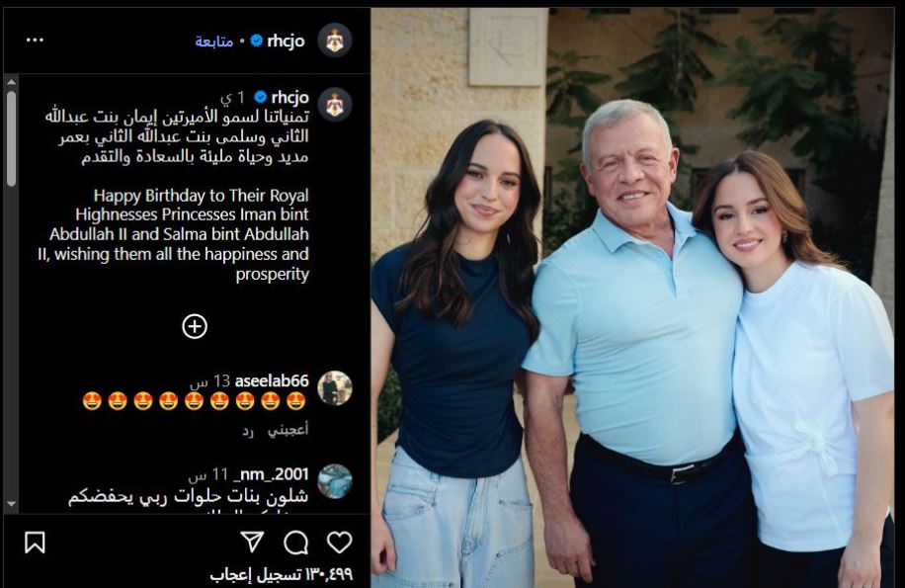Save the post with the bookmark icon
The image size is (905, 588).
(x=36, y=543)
